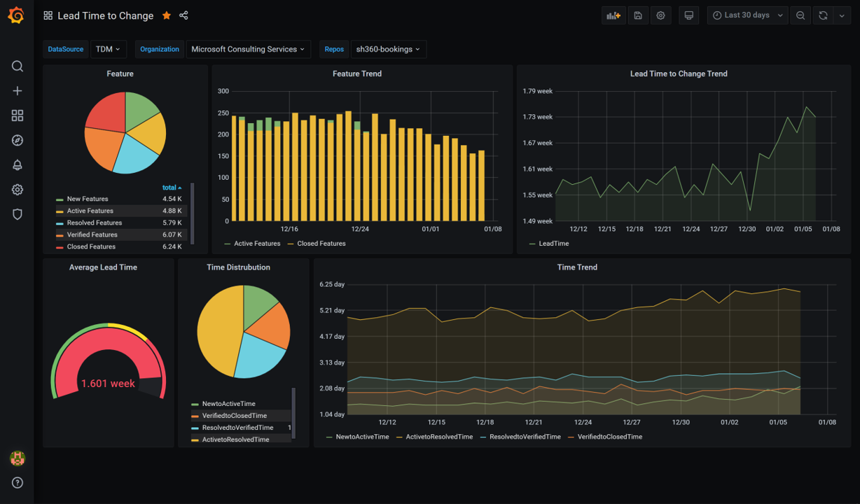Open the Help question mark icon
Screen dimensions: 860x504
[x=18, y=482]
